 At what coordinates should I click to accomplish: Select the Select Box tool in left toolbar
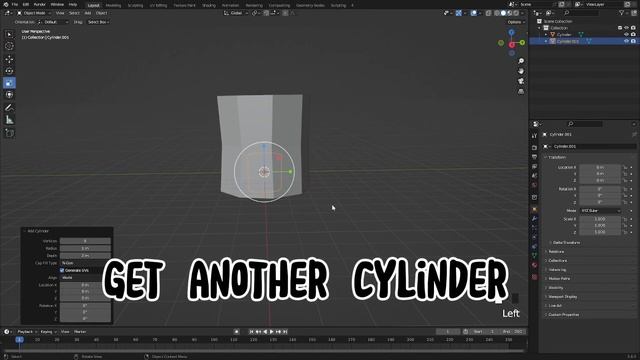(x=9, y=34)
